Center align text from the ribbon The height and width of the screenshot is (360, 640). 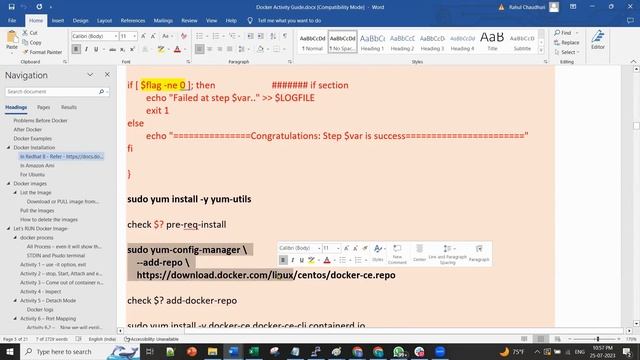[x=209, y=49]
